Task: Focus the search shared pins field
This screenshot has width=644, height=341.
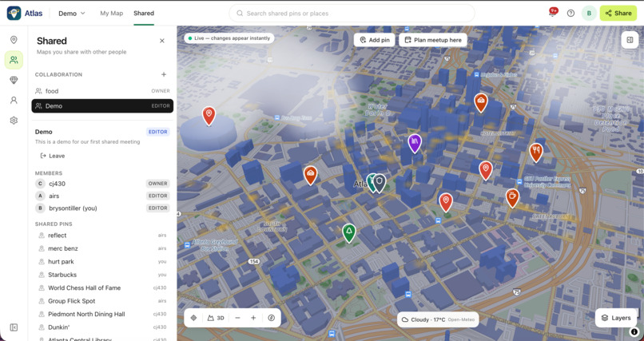Action: [352, 13]
